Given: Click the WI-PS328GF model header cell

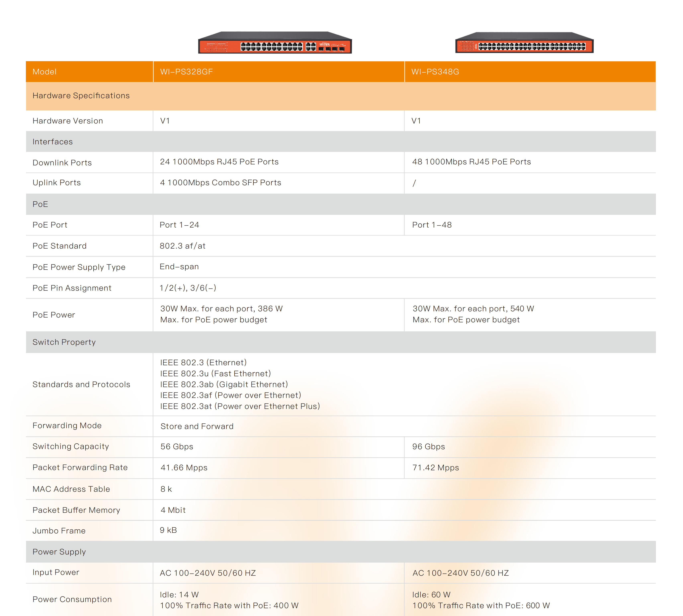Looking at the screenshot, I should (186, 72).
